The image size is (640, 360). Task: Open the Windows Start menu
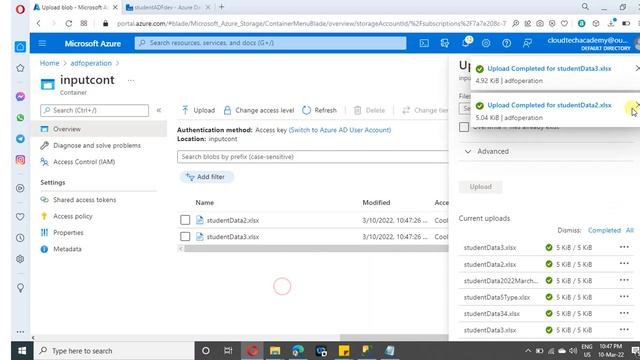[22, 351]
